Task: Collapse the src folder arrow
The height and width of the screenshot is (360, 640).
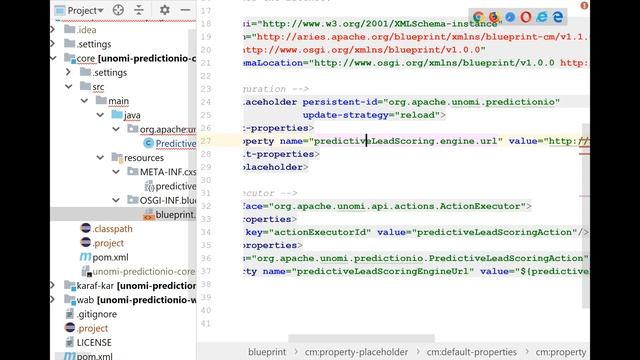Action: coord(69,87)
